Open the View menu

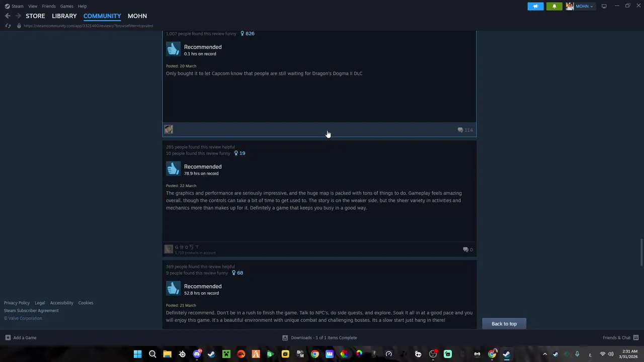[33, 6]
